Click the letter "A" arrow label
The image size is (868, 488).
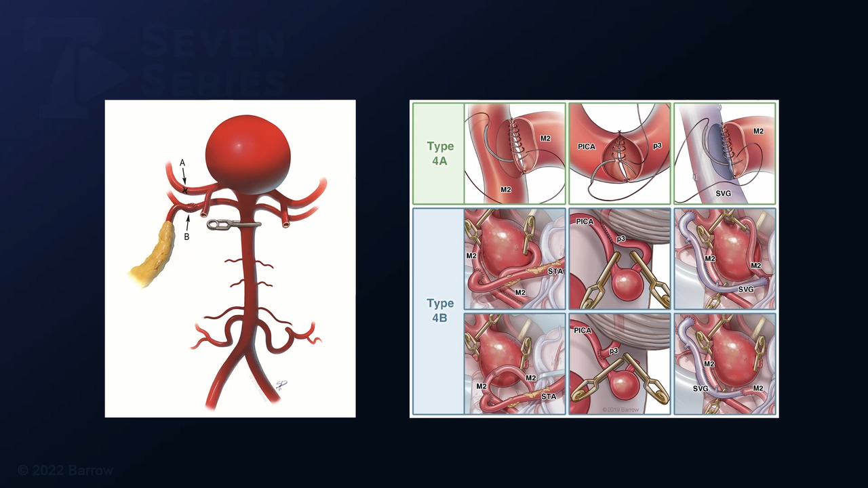point(182,163)
